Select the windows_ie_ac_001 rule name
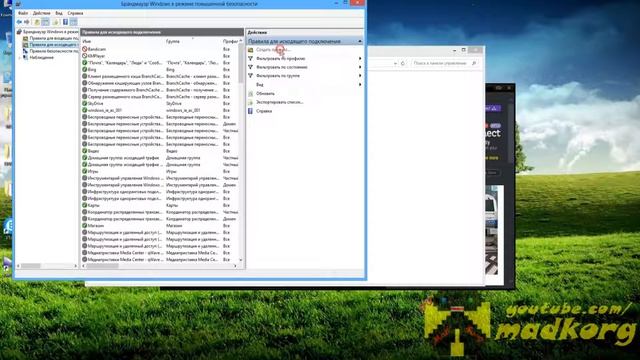The height and width of the screenshot is (360, 640). (104, 110)
